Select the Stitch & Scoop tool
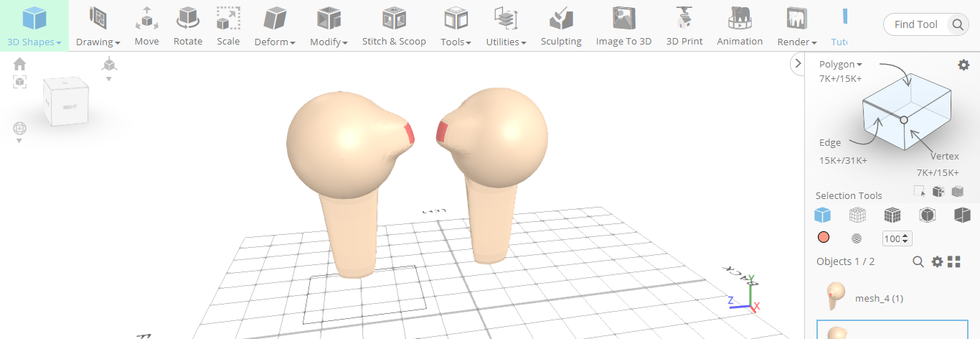 [x=394, y=26]
